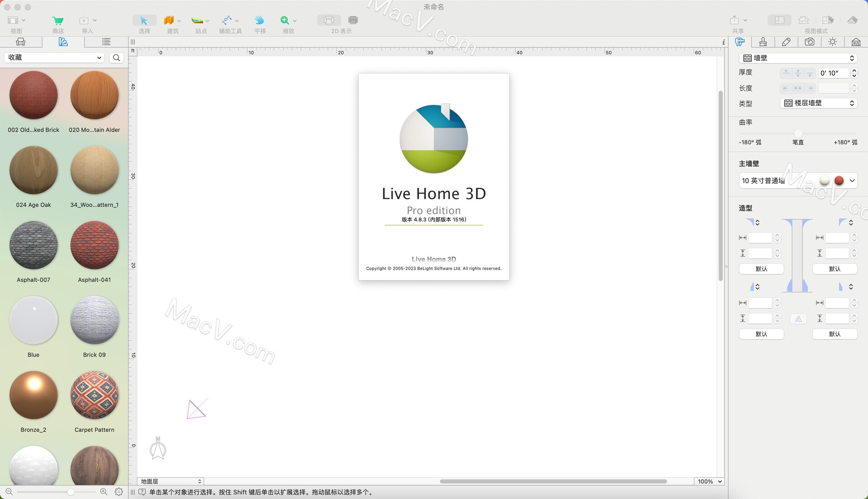Select the pen/markup tool in inspector

786,41
